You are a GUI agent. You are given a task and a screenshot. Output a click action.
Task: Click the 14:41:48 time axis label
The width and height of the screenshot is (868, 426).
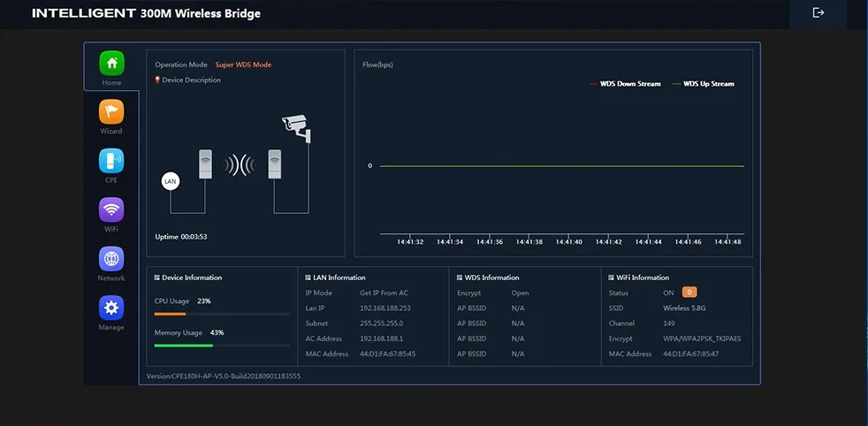tap(728, 242)
